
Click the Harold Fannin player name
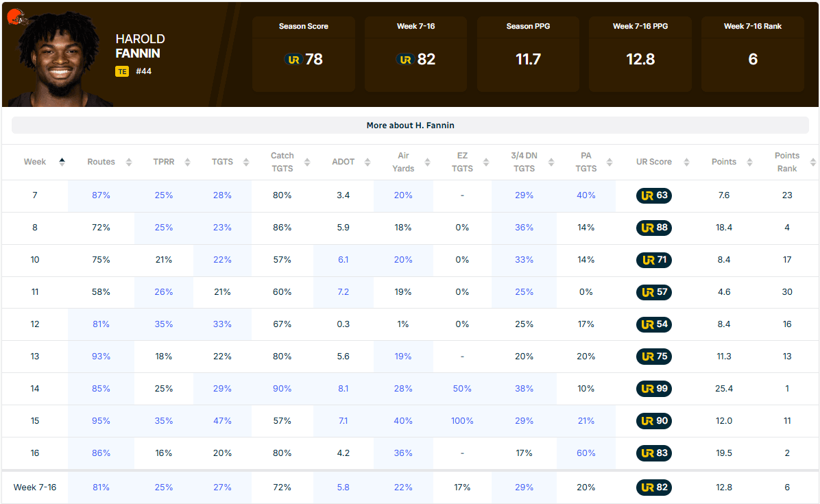tap(140, 46)
